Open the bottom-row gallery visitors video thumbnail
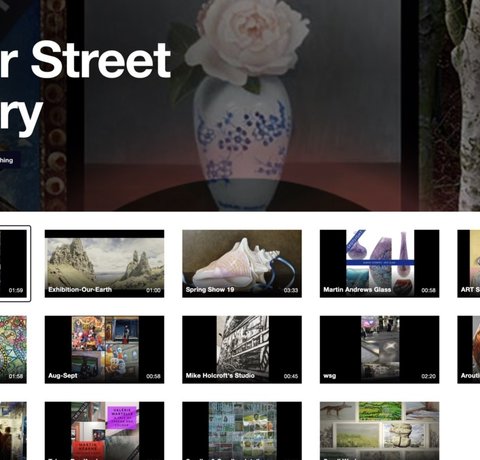Viewport: 480px width, 460px height. pyautogui.click(x=13, y=431)
